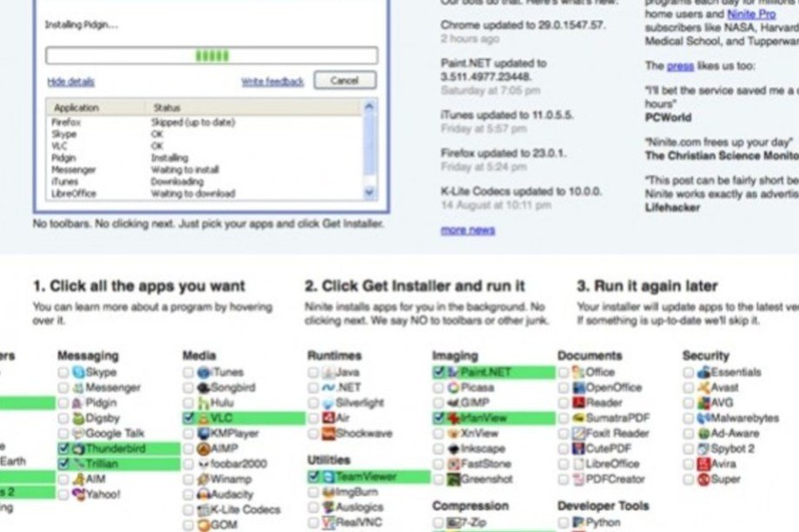Click the VLC cone icon
Viewport: 799px width, 532px height.
click(204, 418)
